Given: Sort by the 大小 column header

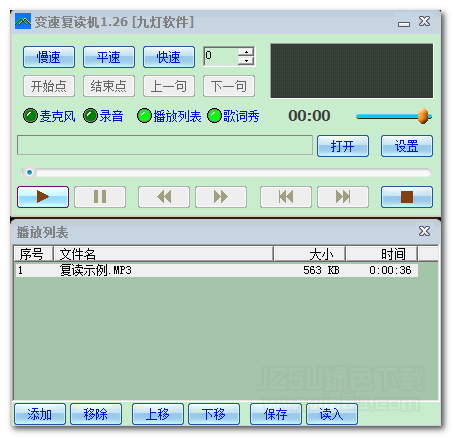Looking at the screenshot, I should 309,254.
